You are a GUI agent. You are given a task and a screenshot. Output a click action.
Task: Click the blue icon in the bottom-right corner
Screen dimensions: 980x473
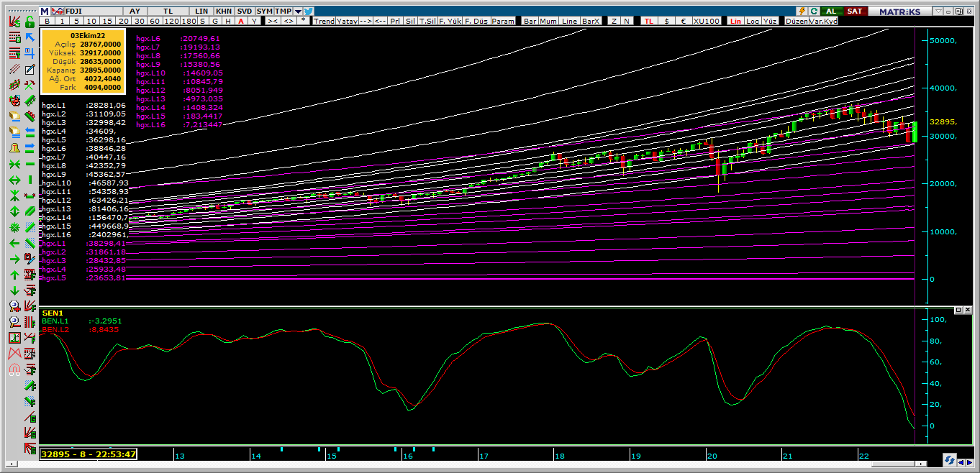[950, 461]
